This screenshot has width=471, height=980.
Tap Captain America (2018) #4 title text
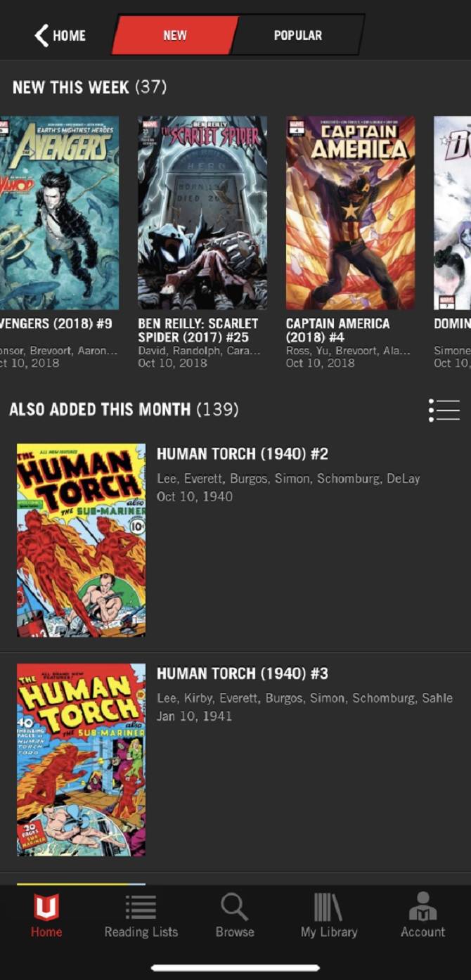coord(337,330)
